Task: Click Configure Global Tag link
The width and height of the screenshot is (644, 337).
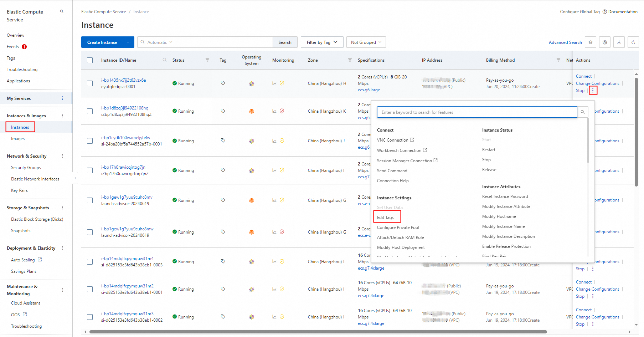Action: pyautogui.click(x=580, y=12)
